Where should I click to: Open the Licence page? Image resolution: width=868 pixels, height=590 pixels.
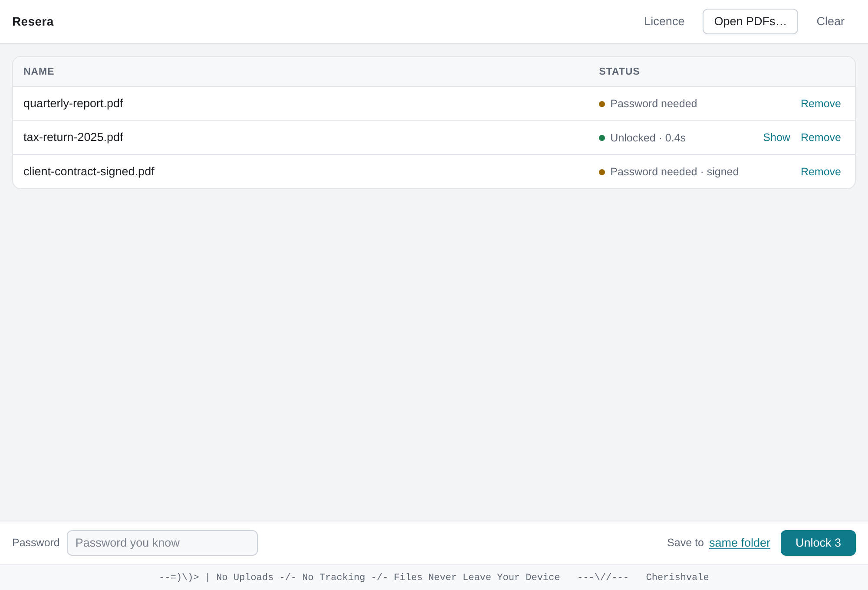tap(664, 21)
